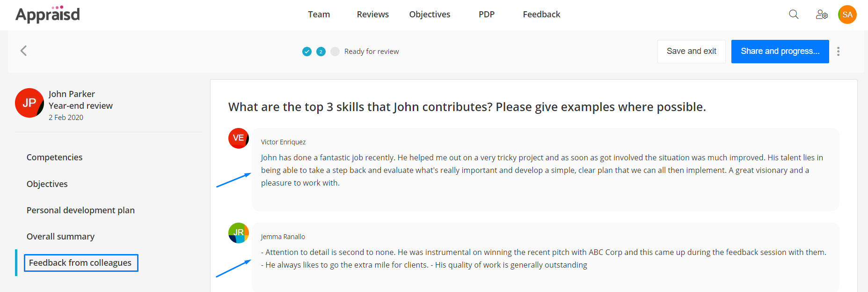Click Jemma Ranallo's JR avatar

pos(239,233)
